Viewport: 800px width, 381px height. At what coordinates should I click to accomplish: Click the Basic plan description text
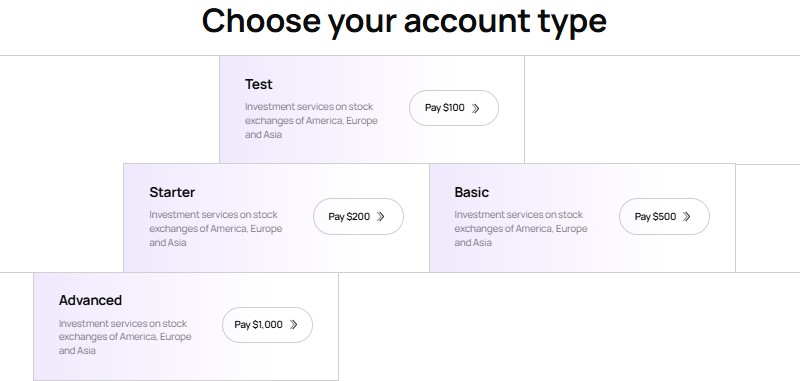pyautogui.click(x=521, y=228)
